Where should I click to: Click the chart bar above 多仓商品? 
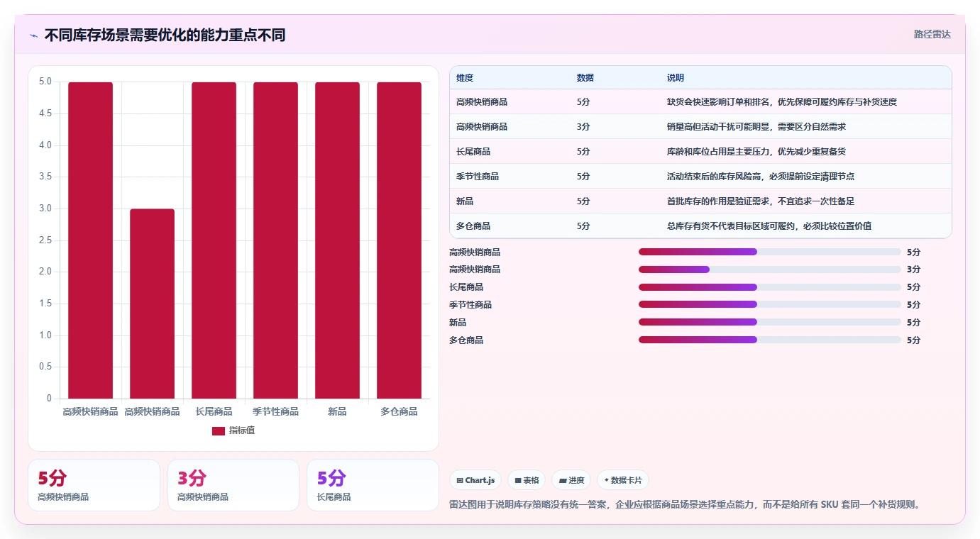399,240
